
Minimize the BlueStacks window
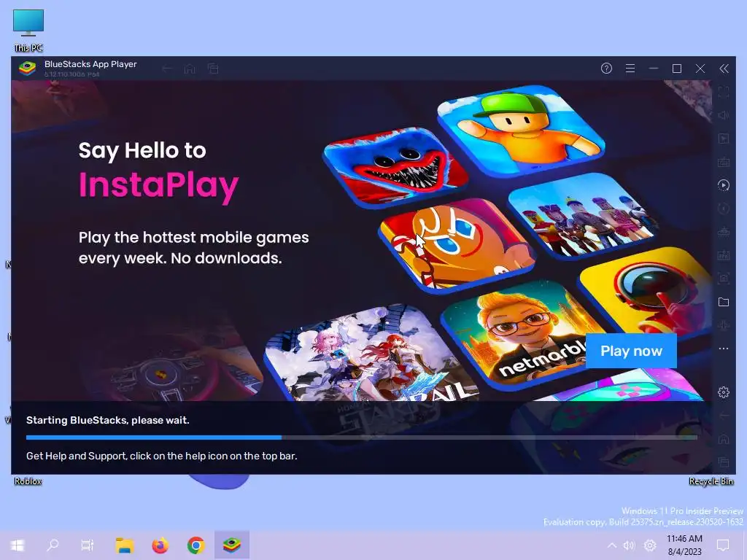[653, 69]
